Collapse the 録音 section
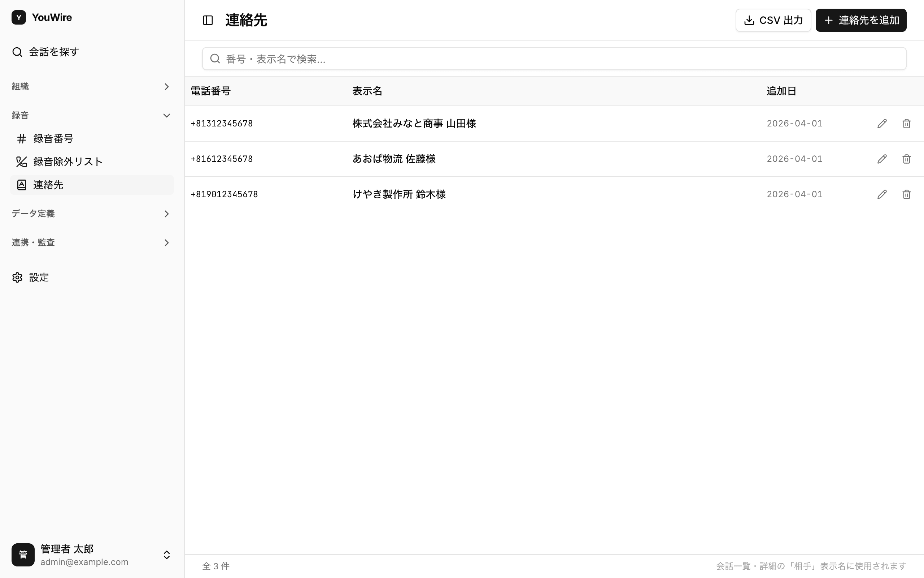924x578 pixels. (92, 116)
